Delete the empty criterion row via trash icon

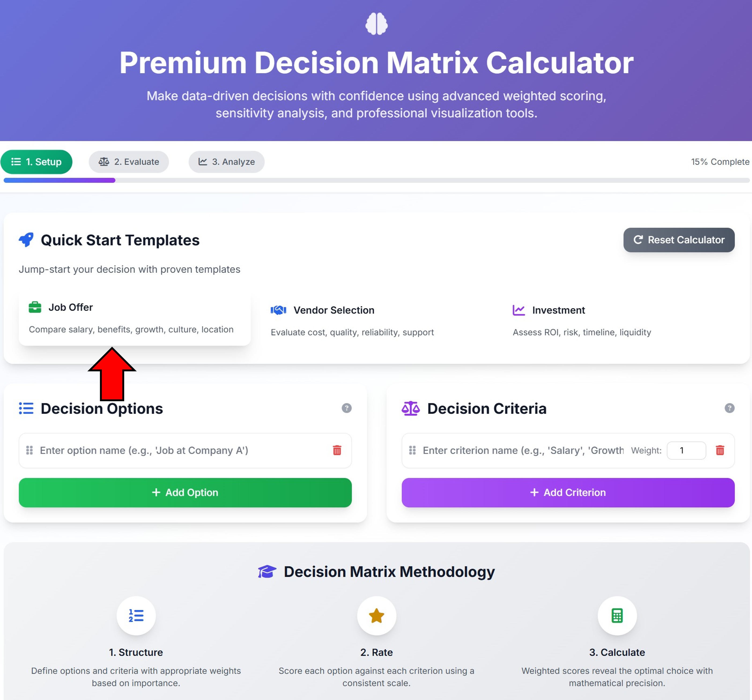point(720,450)
